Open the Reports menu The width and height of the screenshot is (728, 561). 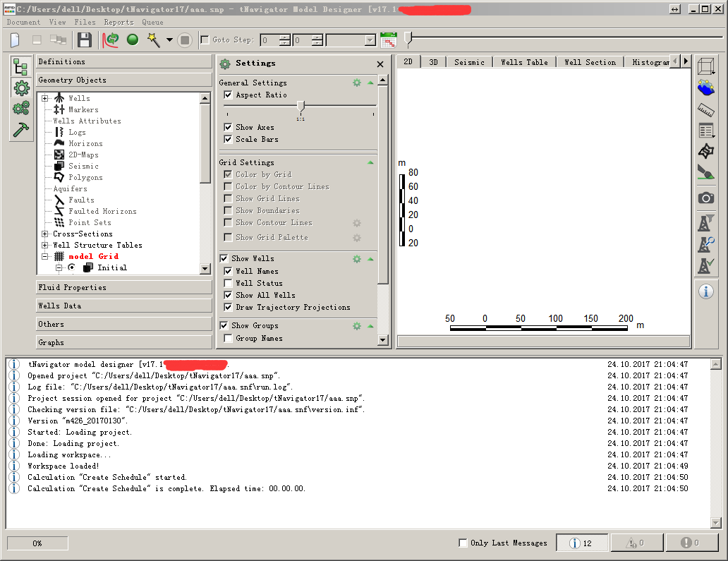[119, 23]
